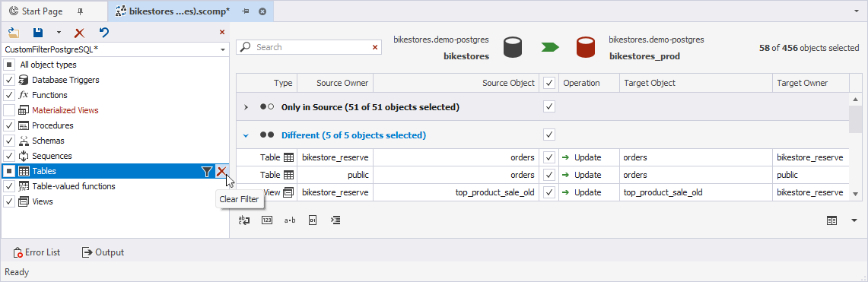Clear the search box with red X
The image size is (868, 282).
click(x=375, y=48)
